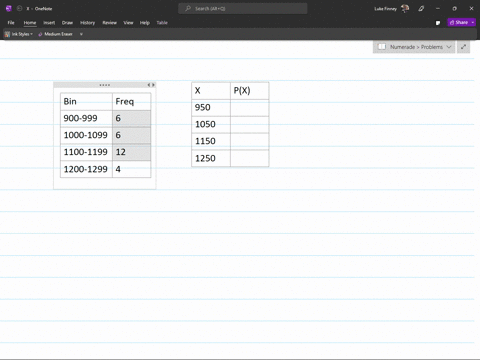Open the View tab

coord(128,23)
